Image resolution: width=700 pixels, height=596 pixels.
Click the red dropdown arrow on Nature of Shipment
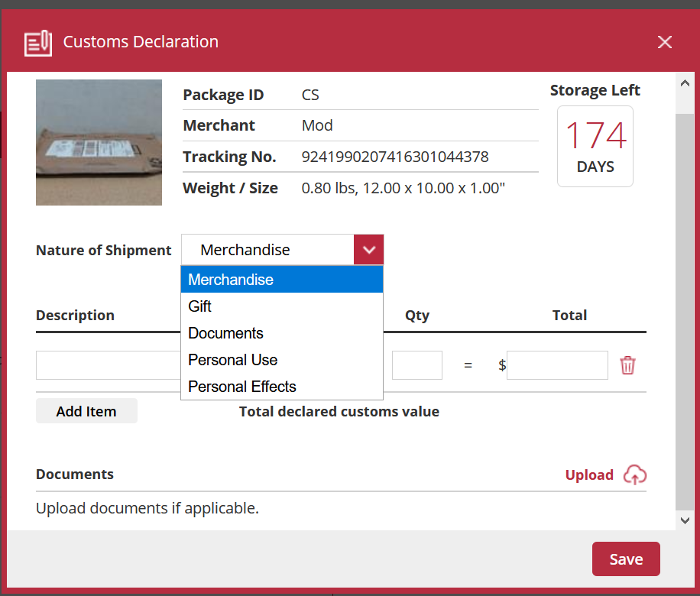click(368, 249)
